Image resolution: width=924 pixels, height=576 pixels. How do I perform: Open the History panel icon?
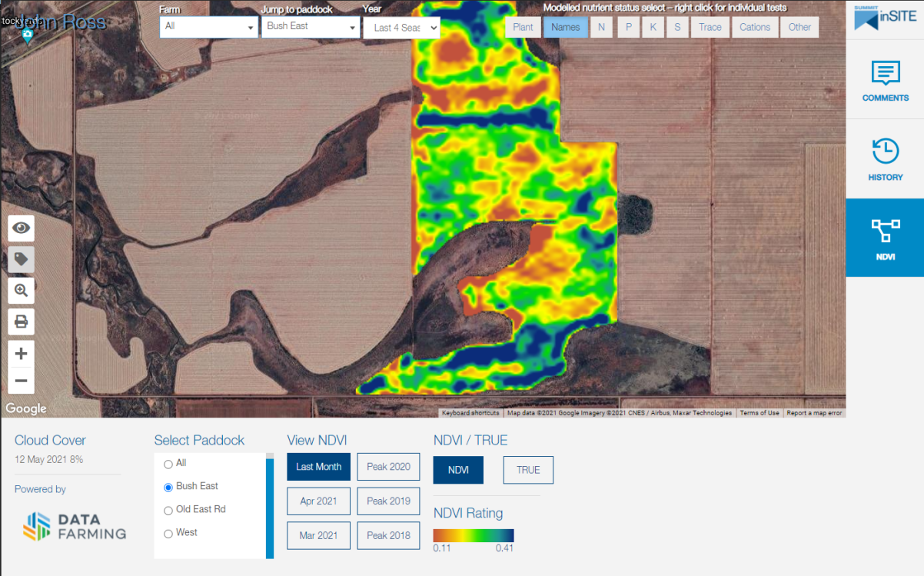[885, 159]
